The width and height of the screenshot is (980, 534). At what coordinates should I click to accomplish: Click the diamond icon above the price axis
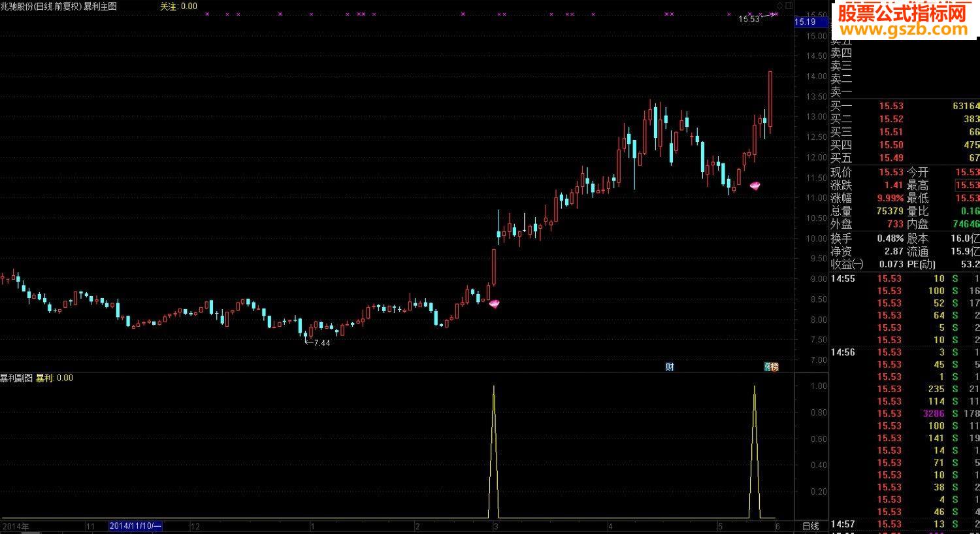[x=780, y=5]
